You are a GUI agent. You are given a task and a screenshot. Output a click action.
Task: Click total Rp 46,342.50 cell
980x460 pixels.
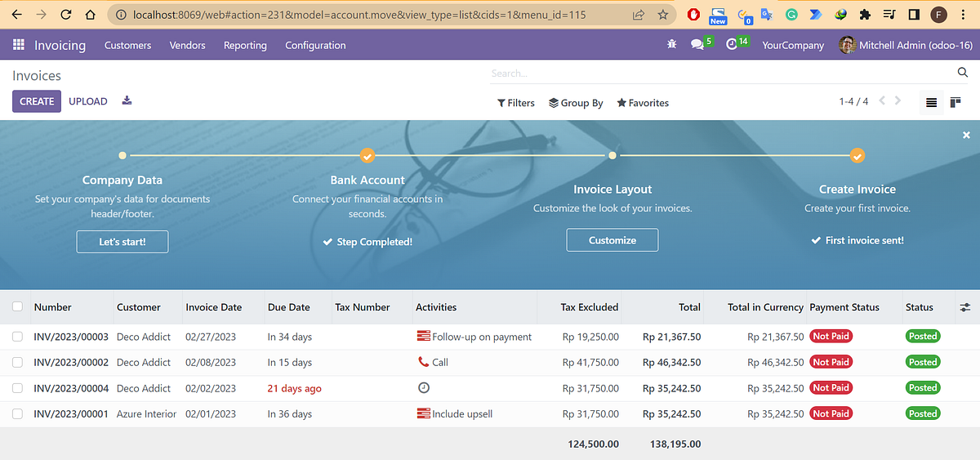pos(672,362)
